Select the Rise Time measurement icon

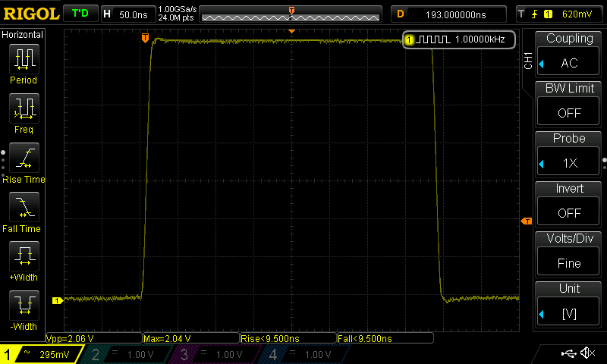pos(24,158)
